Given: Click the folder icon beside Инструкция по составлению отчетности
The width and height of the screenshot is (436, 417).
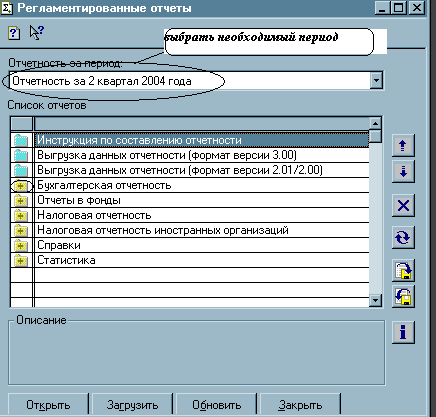Looking at the screenshot, I should (x=21, y=140).
